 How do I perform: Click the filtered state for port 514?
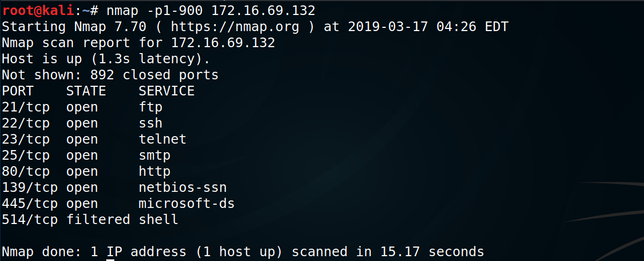[x=98, y=219]
